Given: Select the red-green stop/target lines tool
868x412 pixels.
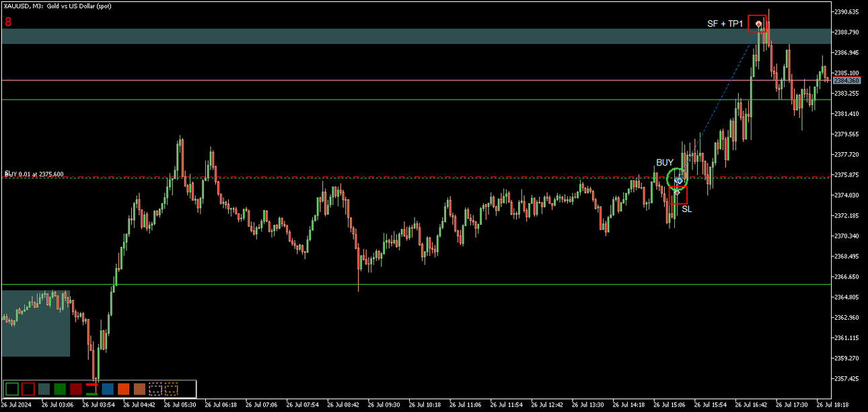Looking at the screenshot, I should (92, 388).
